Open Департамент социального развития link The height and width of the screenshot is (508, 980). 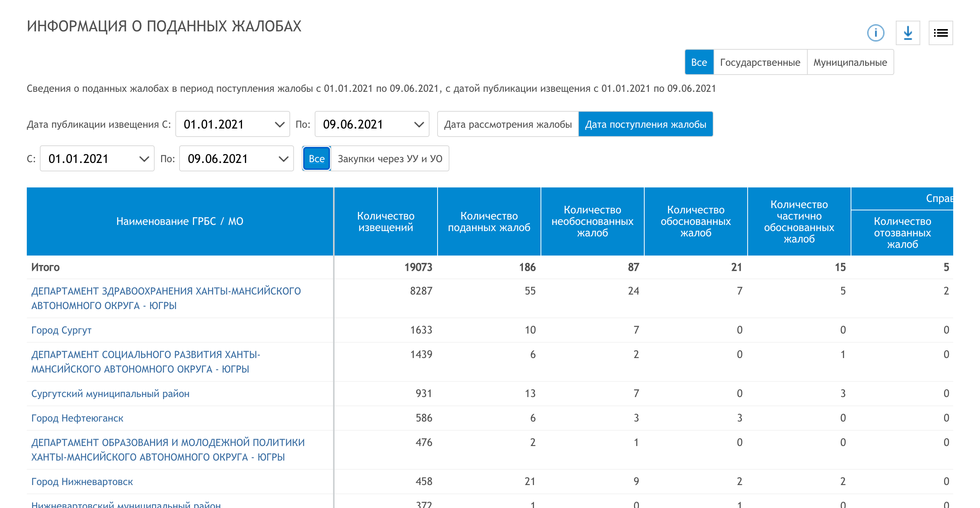[x=146, y=362]
